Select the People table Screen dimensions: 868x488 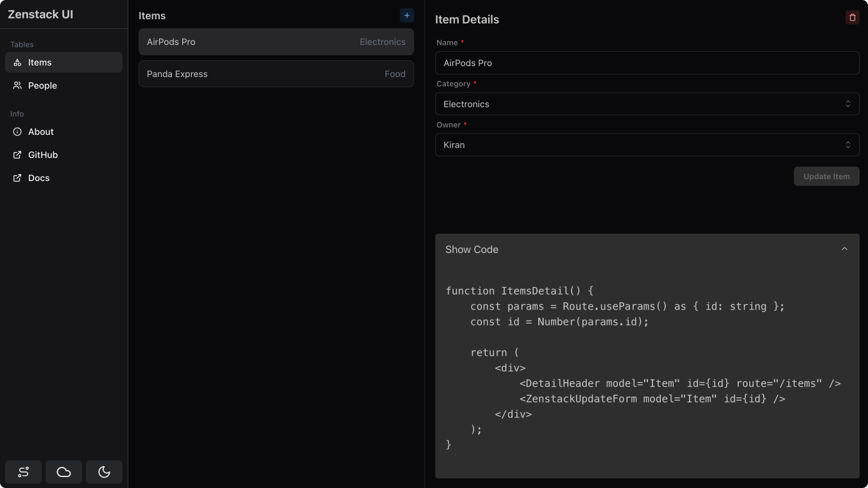click(x=42, y=85)
